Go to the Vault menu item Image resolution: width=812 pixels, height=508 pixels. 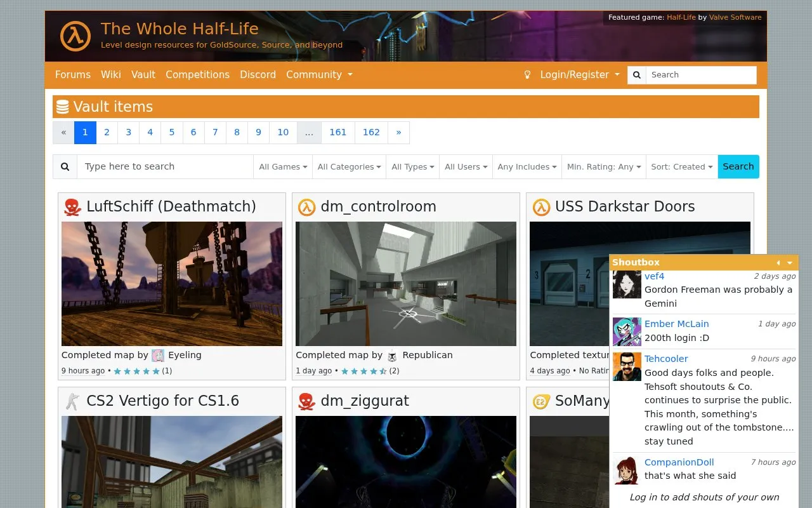[x=143, y=75]
